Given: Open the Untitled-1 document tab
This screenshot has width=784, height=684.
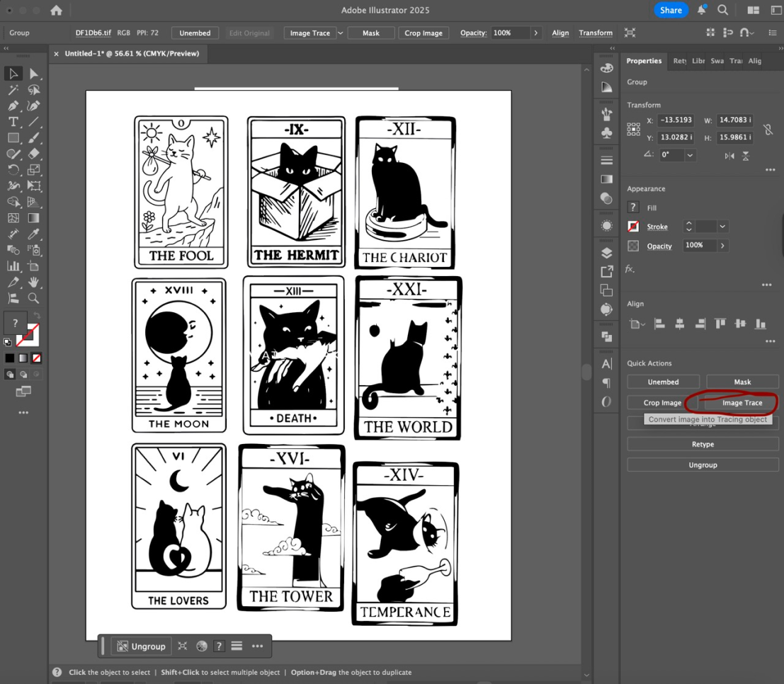Looking at the screenshot, I should [x=132, y=54].
